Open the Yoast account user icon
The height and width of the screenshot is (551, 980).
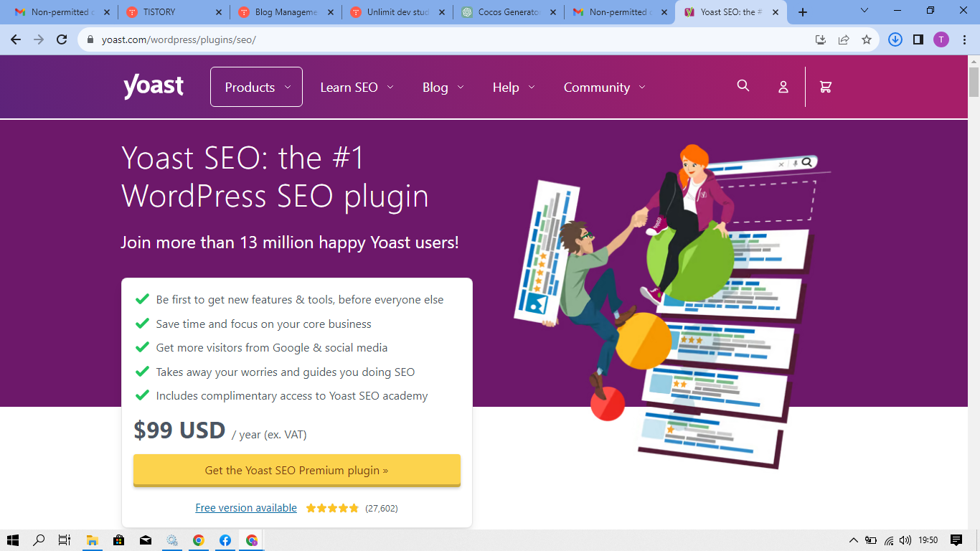tap(783, 87)
